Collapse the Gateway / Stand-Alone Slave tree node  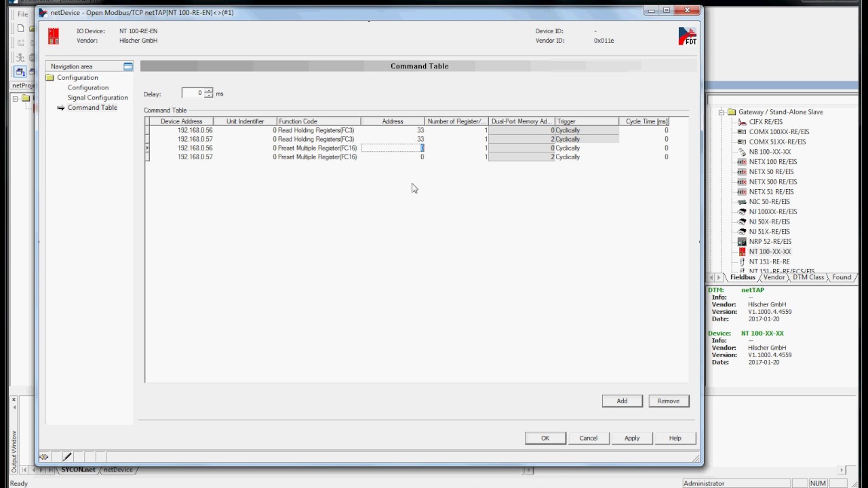click(x=722, y=112)
